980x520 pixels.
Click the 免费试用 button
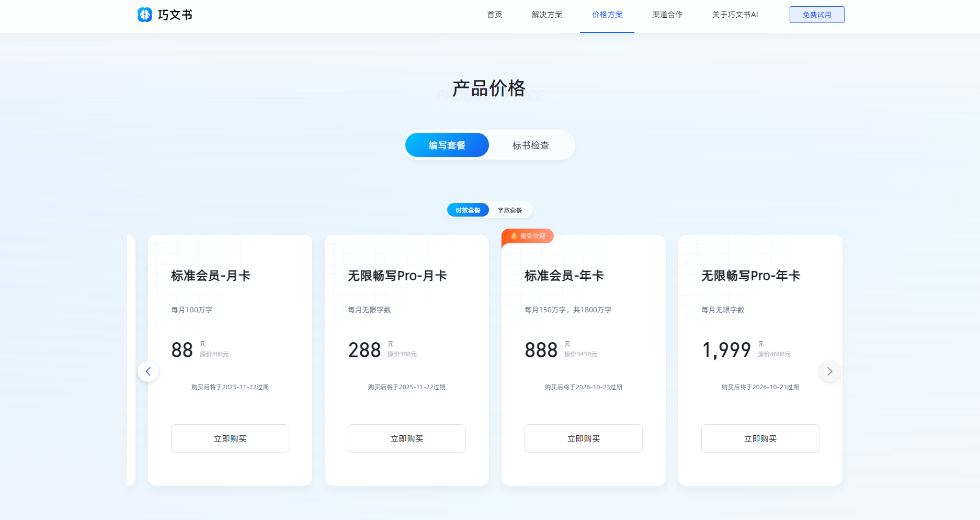[x=816, y=14]
